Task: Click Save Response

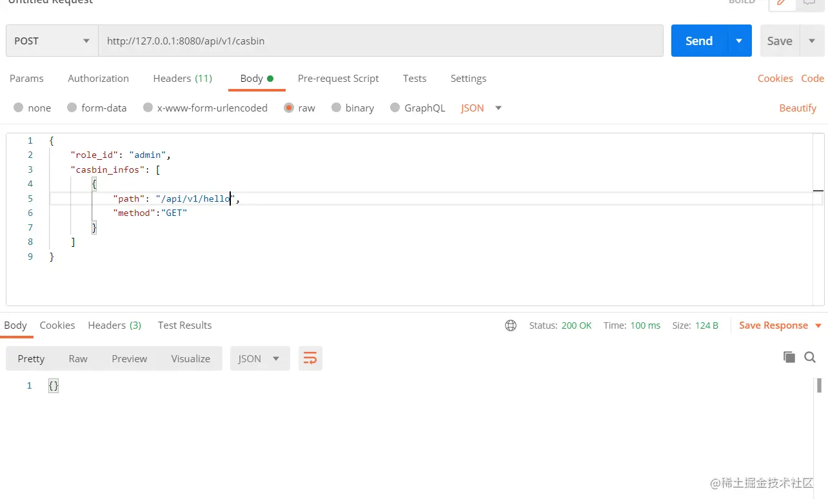Action: (x=773, y=325)
